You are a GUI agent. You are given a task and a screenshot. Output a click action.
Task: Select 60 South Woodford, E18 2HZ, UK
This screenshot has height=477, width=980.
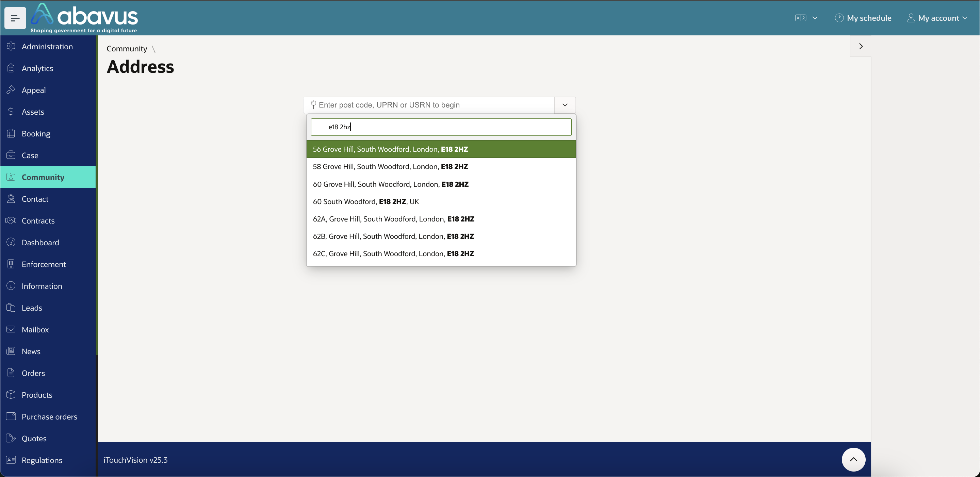[441, 202]
